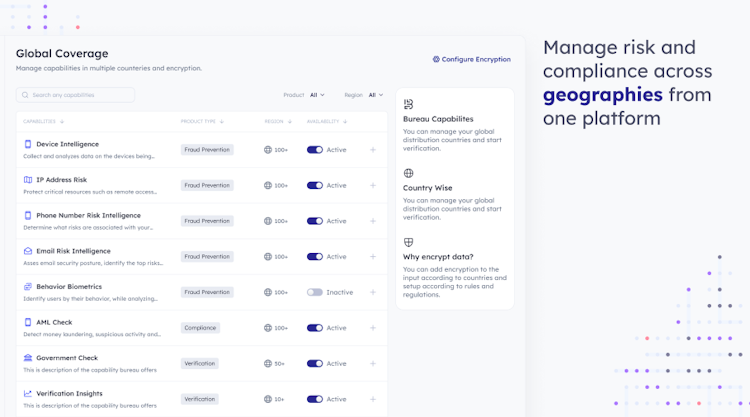The height and width of the screenshot is (417, 750).
Task: Click the globe icon in AML Check row
Action: coord(268,328)
